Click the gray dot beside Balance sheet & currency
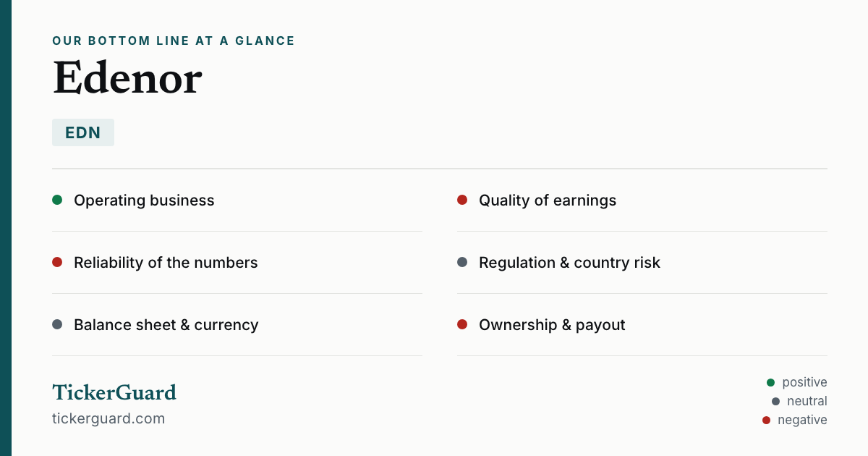868x456 pixels. pyautogui.click(x=57, y=324)
